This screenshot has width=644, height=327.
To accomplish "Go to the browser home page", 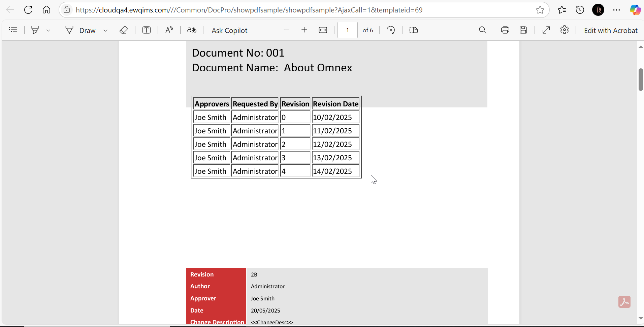I will coord(46,10).
